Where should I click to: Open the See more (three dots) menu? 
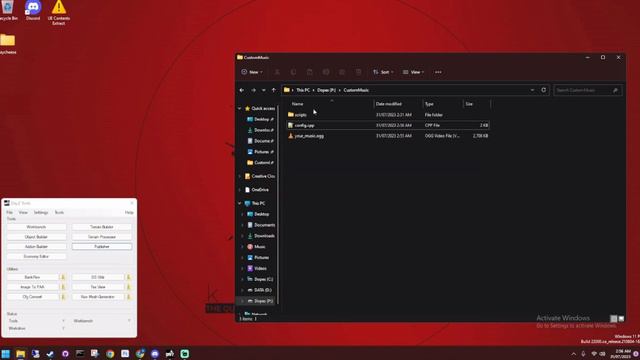click(x=438, y=72)
